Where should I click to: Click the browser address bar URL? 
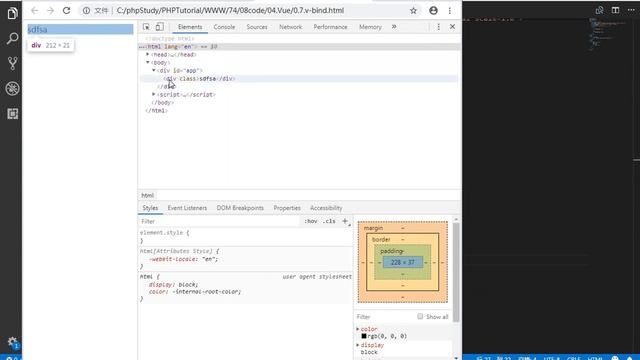(230, 11)
